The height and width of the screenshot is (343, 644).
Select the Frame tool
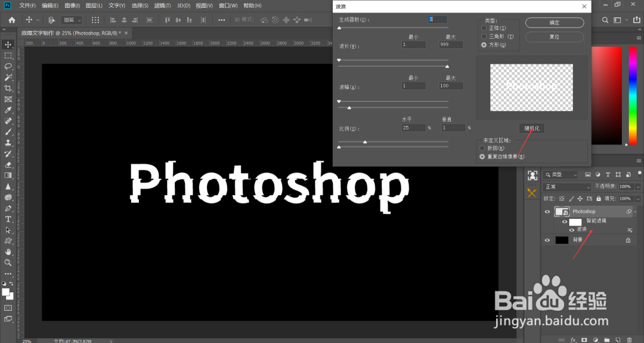tap(8, 99)
